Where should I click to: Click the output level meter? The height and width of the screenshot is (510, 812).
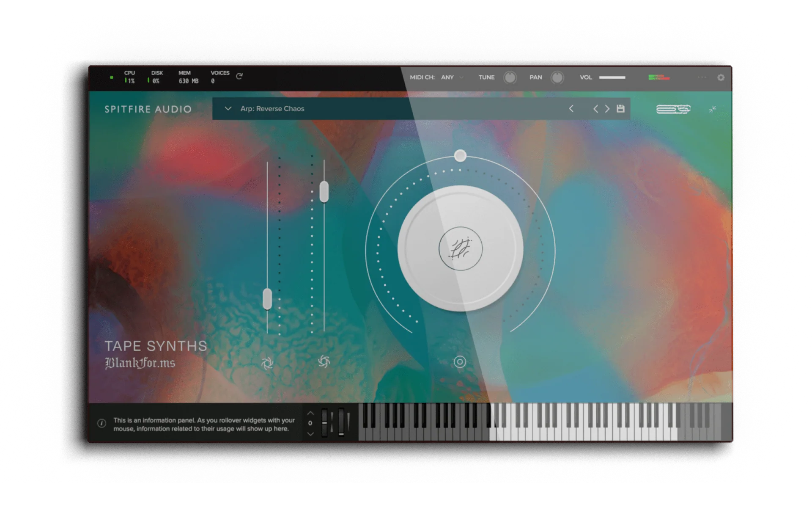tap(659, 77)
